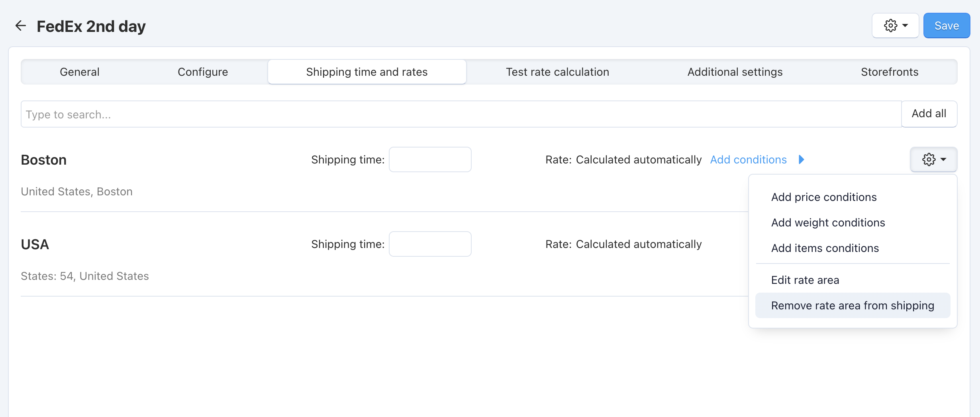Select Remove rate area from shipping
Image resolution: width=980 pixels, height=417 pixels.
click(853, 305)
